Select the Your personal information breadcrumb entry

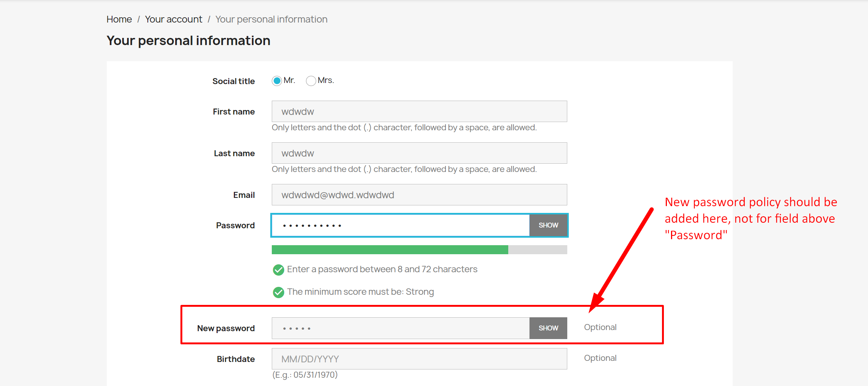tap(271, 19)
